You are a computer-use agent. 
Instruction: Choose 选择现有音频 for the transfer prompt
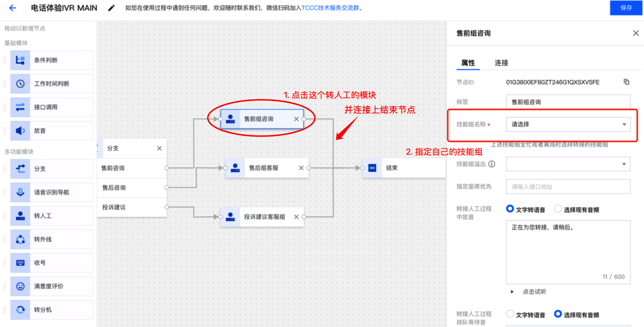[x=558, y=209]
